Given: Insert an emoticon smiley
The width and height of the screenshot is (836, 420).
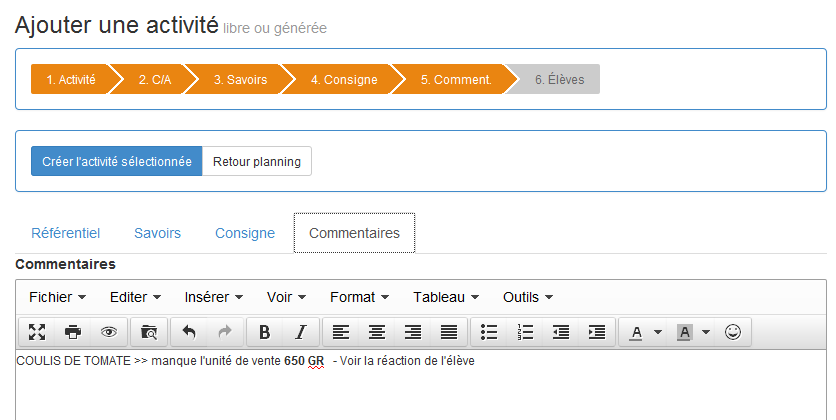Looking at the screenshot, I should 733,332.
